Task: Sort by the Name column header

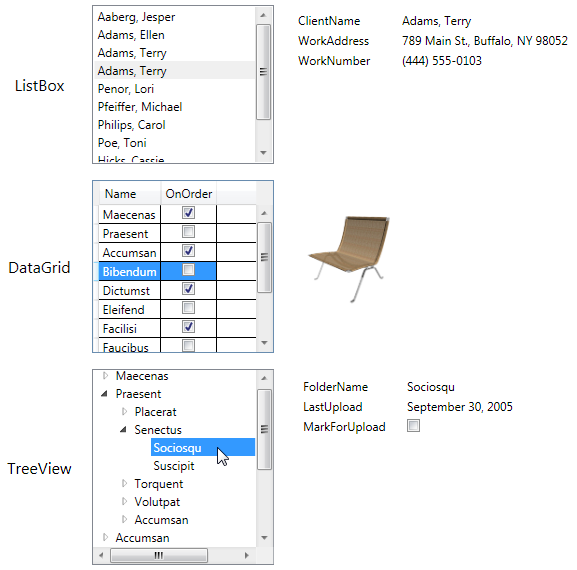Action: [x=130, y=194]
